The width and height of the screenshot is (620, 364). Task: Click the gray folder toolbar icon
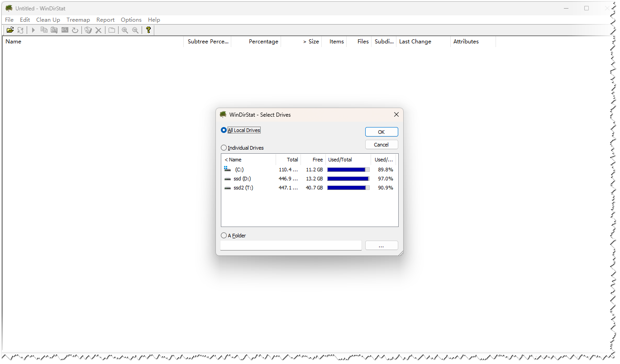(112, 30)
